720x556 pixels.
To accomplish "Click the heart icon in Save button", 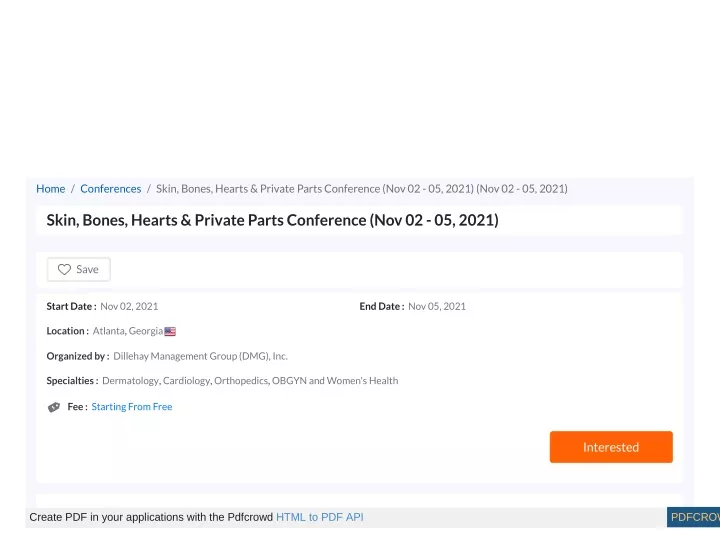I will 64,270.
